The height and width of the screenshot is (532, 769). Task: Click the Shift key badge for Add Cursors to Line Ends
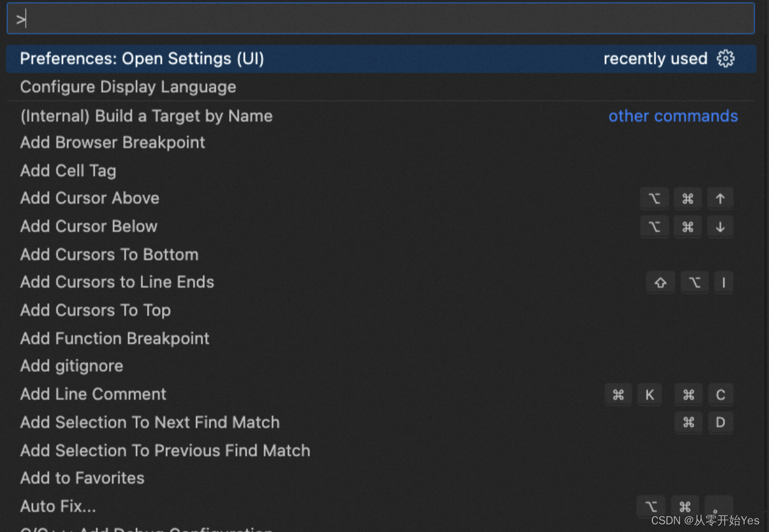tap(660, 282)
